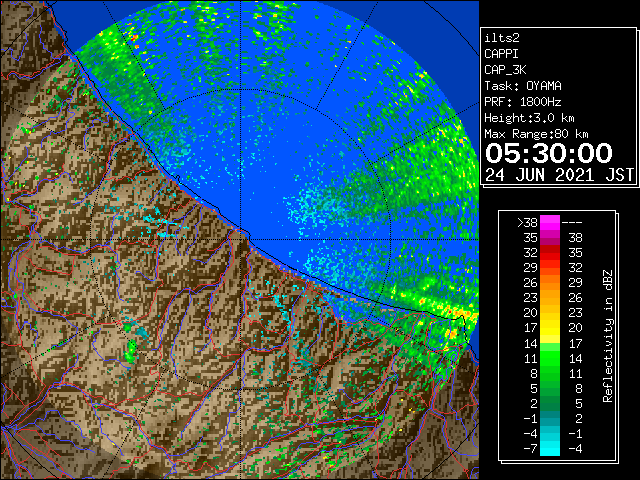
Task: Click the 05:30:00 timestamp
Action: click(x=549, y=153)
